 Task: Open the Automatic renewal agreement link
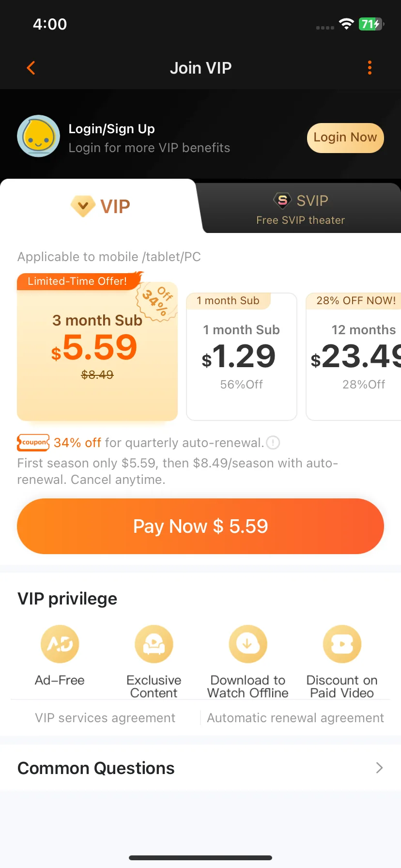pos(295,718)
